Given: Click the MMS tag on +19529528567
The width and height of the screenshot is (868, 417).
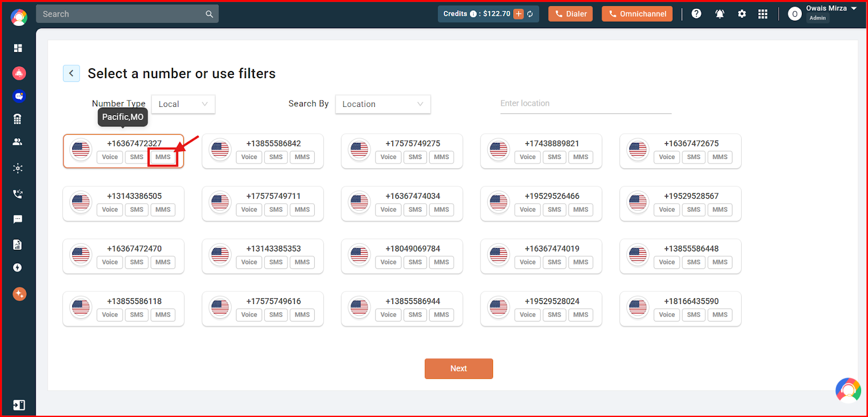Looking at the screenshot, I should tap(720, 210).
